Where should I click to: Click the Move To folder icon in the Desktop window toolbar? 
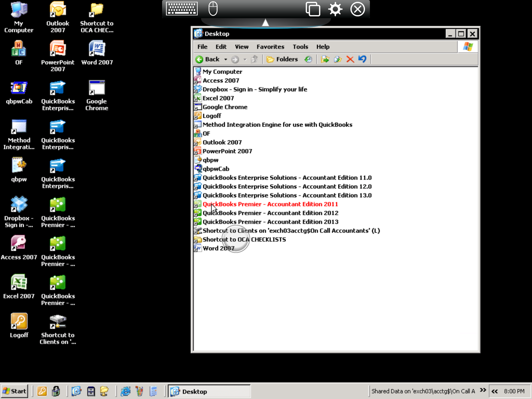pyautogui.click(x=325, y=59)
